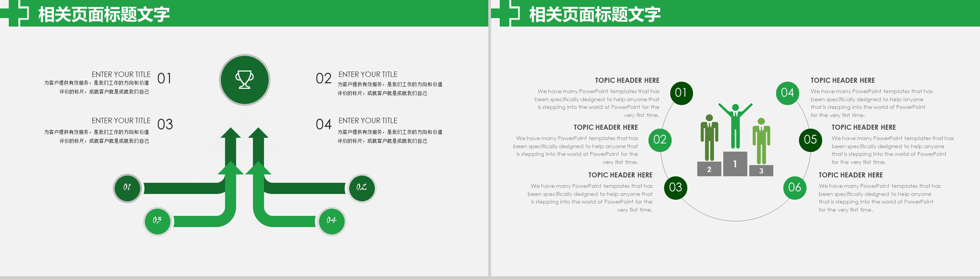Click the 02 circle on the podium ring
This screenshot has height=279, width=980.
tap(660, 140)
